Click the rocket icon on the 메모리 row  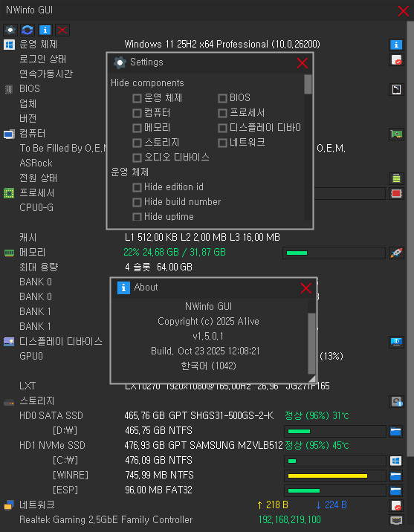(x=396, y=253)
